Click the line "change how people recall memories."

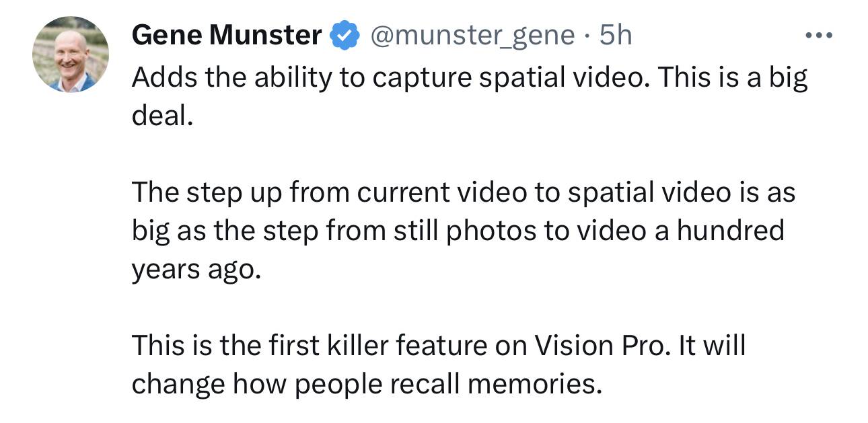pos(366,385)
